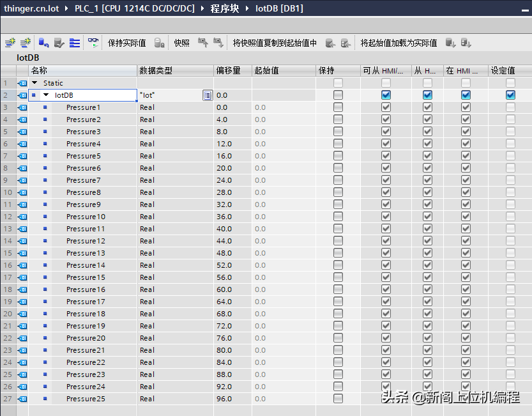Click the 名称 column header
The width and height of the screenshot is (532, 416).
(83, 71)
